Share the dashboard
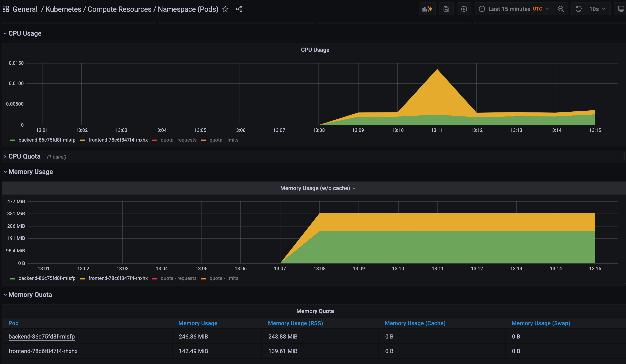Screen dimensions: 626x364 pos(239,9)
